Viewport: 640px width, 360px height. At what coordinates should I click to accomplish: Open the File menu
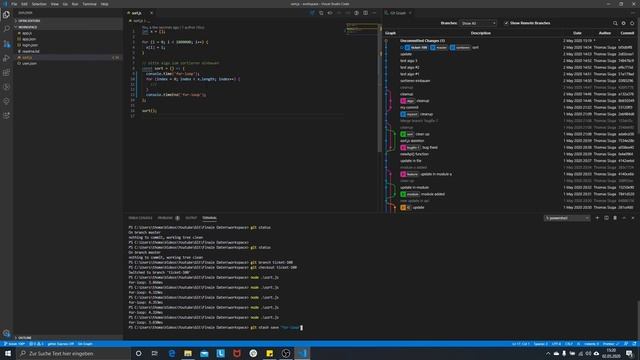(14, 4)
